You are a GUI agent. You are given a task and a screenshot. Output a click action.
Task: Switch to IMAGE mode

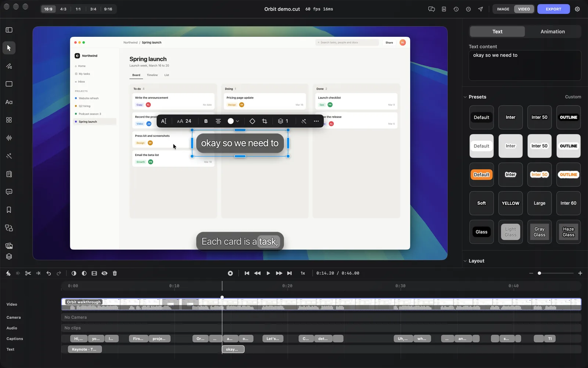503,9
